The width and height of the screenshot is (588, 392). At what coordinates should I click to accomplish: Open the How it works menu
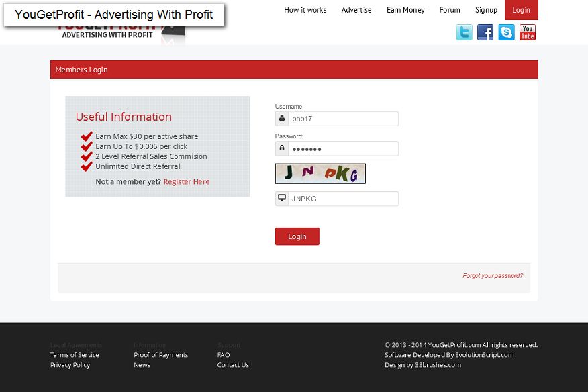pyautogui.click(x=305, y=10)
